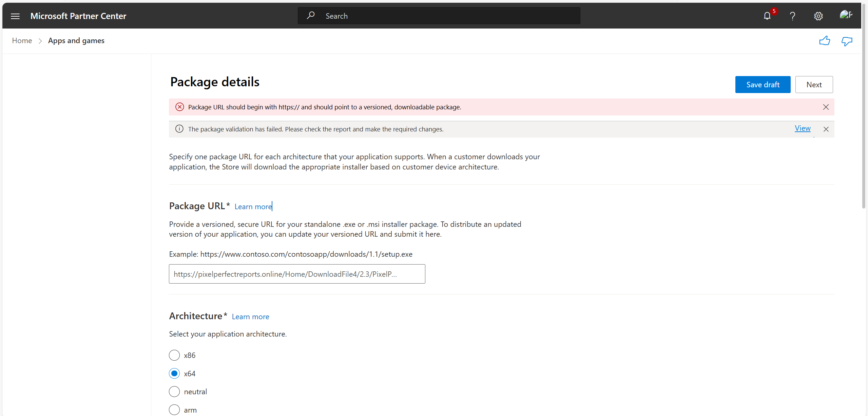Click the Search input box
868x416 pixels.
(439, 16)
